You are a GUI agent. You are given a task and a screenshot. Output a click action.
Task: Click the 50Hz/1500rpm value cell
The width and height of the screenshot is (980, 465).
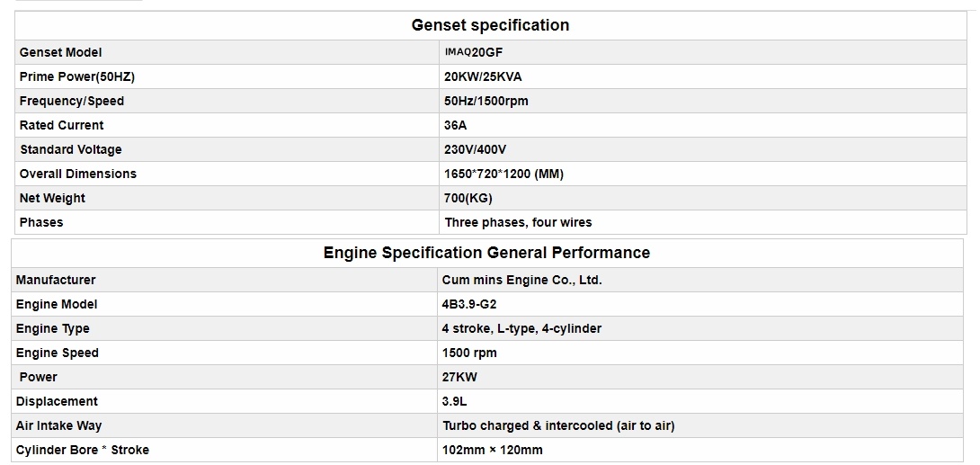(486, 101)
